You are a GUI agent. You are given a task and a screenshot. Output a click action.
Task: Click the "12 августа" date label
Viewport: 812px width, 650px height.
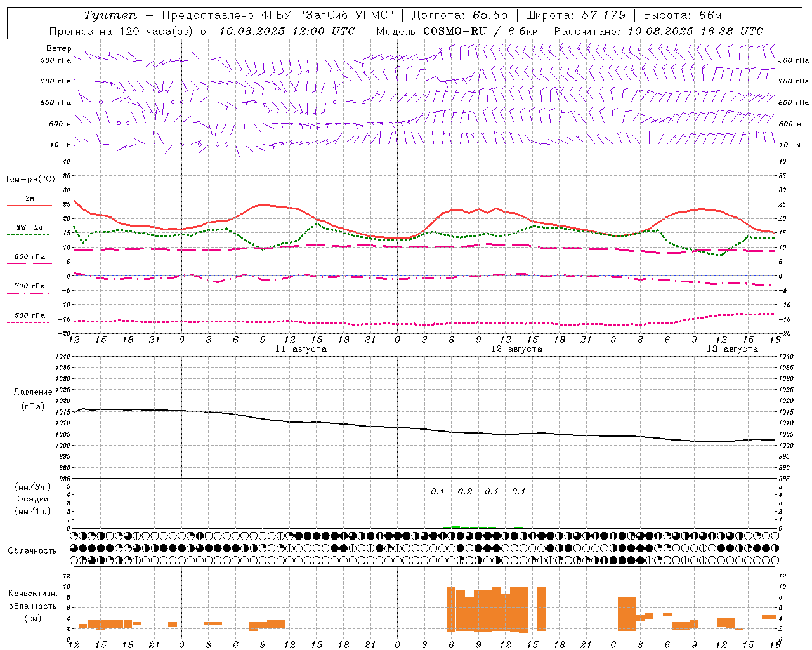point(516,349)
